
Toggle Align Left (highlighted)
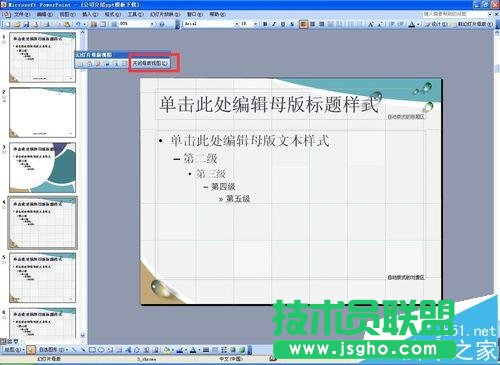303,24
